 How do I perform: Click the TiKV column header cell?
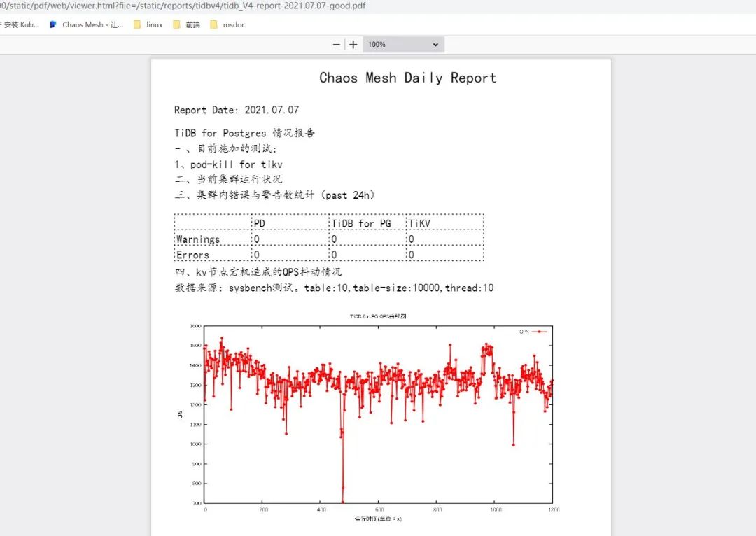445,223
